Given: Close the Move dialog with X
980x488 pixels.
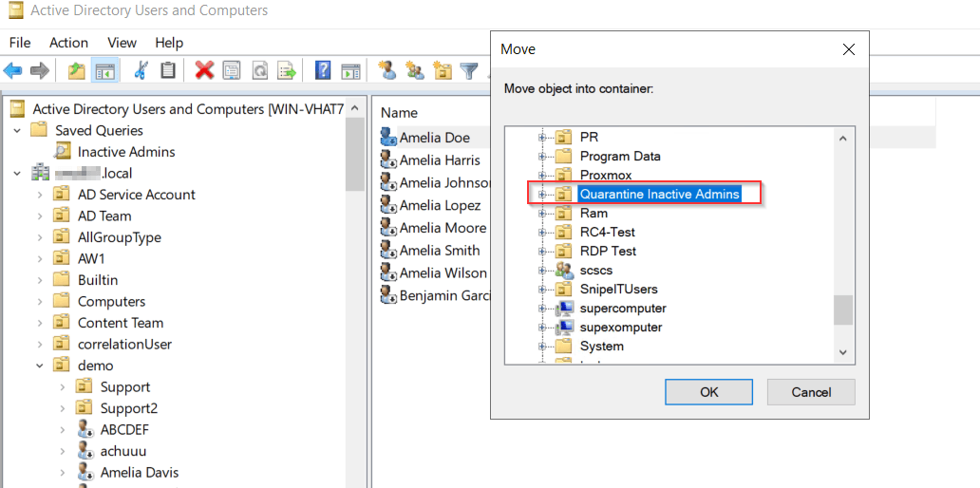Looking at the screenshot, I should (848, 49).
